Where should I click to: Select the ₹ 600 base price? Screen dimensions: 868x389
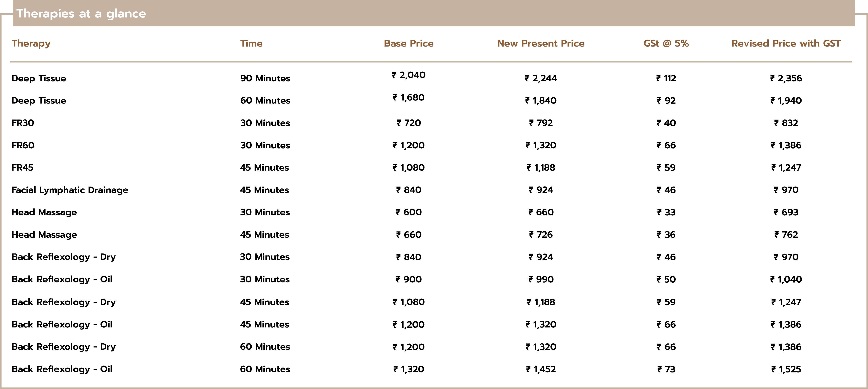tap(408, 212)
